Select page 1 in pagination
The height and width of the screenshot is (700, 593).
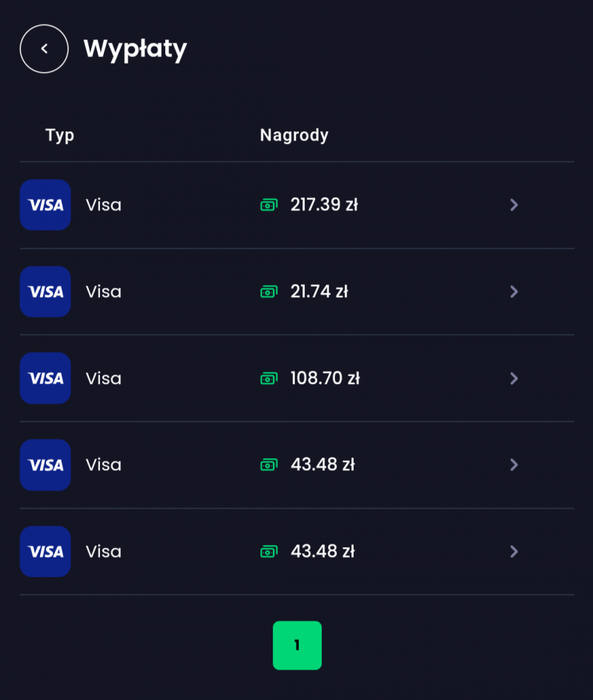click(x=297, y=645)
